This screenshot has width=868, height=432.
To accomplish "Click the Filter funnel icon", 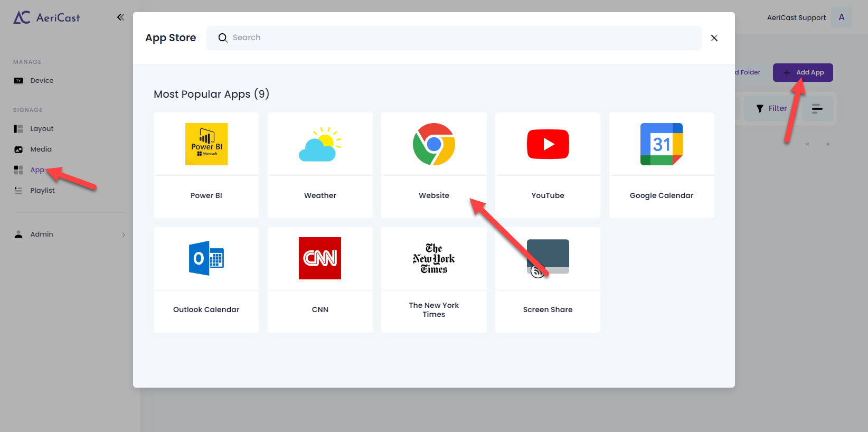I will pos(760,108).
